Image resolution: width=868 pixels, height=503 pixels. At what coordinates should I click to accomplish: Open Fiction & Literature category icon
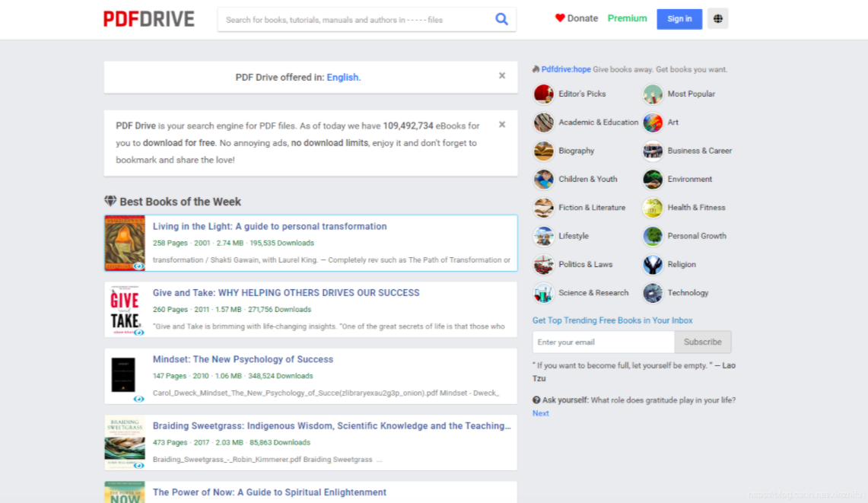click(x=544, y=208)
